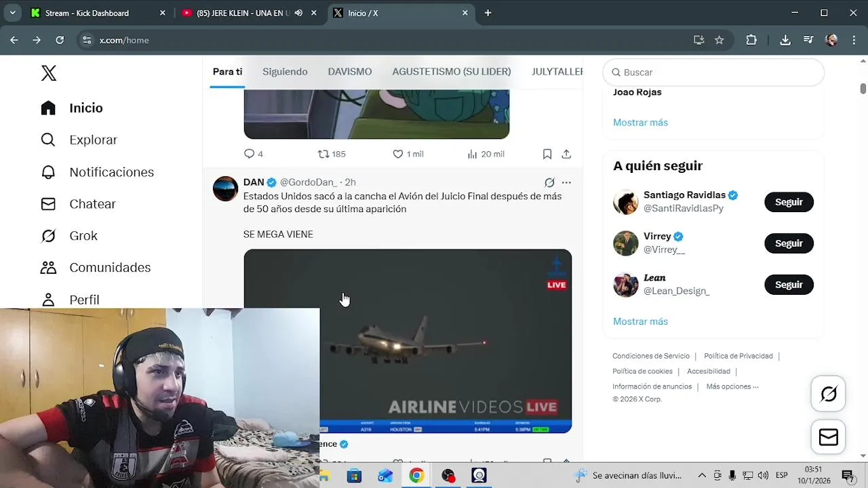Switch to the Siguiendo tab

coord(285,72)
